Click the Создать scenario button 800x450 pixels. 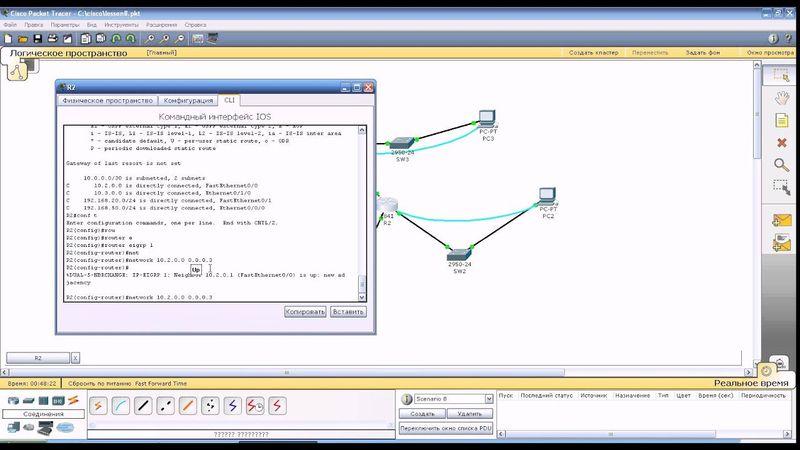tap(422, 414)
